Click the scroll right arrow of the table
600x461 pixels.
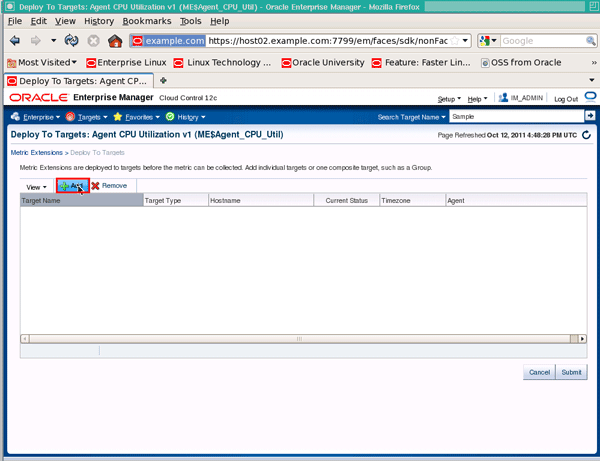point(582,339)
